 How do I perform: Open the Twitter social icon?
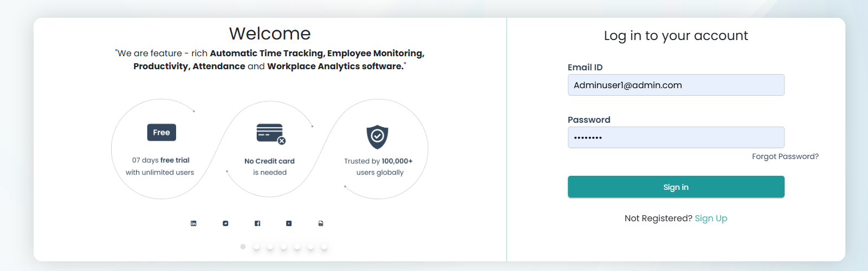225,223
